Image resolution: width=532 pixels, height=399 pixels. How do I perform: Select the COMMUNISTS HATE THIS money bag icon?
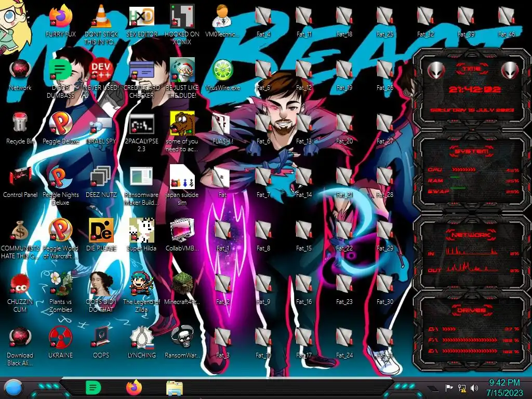pyautogui.click(x=20, y=230)
